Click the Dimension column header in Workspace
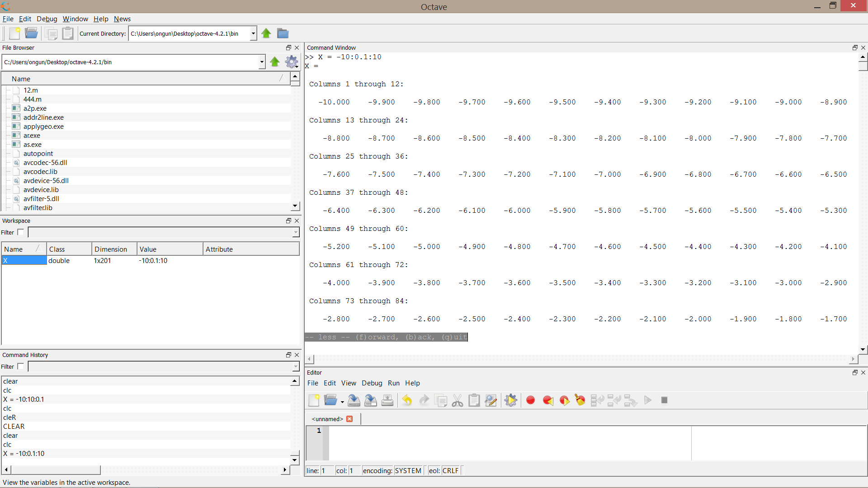This screenshot has height=488, width=868. point(111,249)
